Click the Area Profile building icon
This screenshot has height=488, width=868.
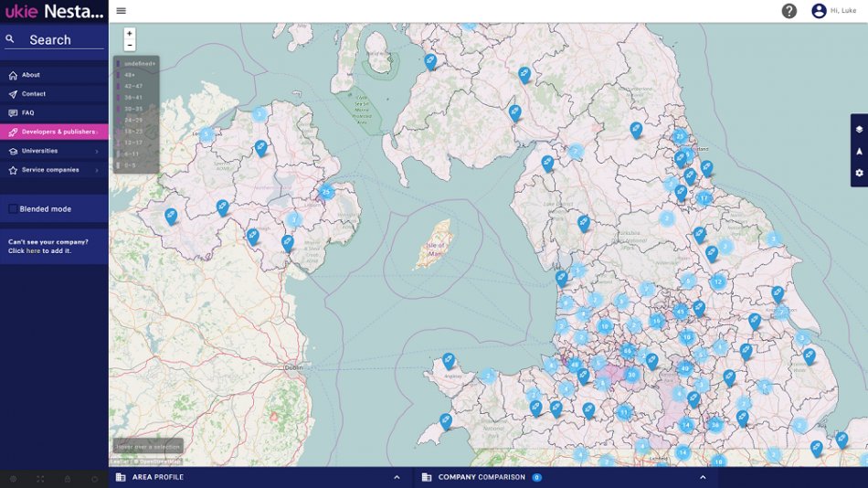[x=121, y=477]
